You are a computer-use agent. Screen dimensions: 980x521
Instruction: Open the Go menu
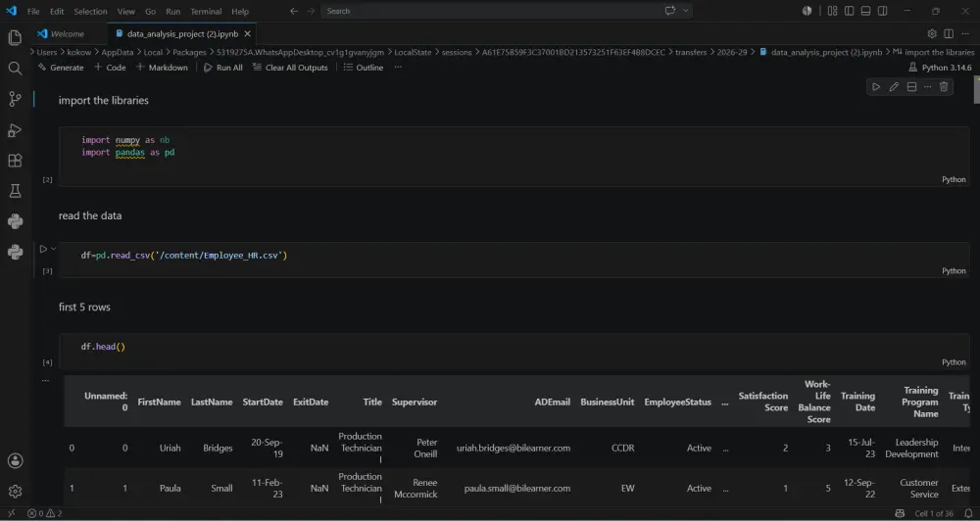point(150,11)
